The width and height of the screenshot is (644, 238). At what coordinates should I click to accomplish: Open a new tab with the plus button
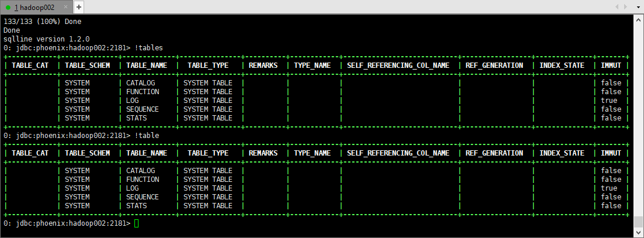pyautogui.click(x=79, y=7)
